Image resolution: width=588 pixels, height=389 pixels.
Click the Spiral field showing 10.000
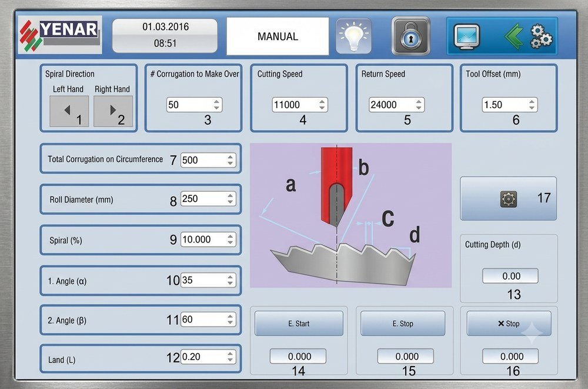point(208,239)
